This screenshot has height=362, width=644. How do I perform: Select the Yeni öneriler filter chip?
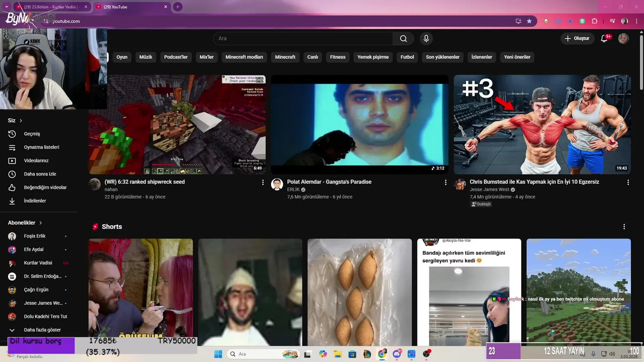pyautogui.click(x=517, y=57)
